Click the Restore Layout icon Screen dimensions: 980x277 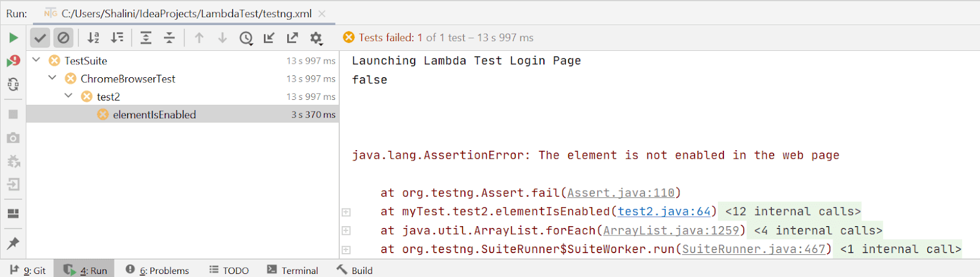[13, 213]
